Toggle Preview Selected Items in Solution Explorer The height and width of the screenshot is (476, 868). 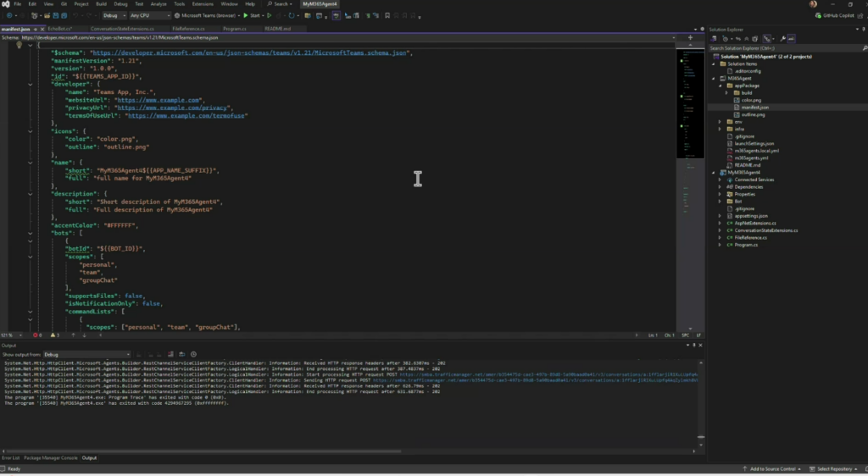(792, 39)
